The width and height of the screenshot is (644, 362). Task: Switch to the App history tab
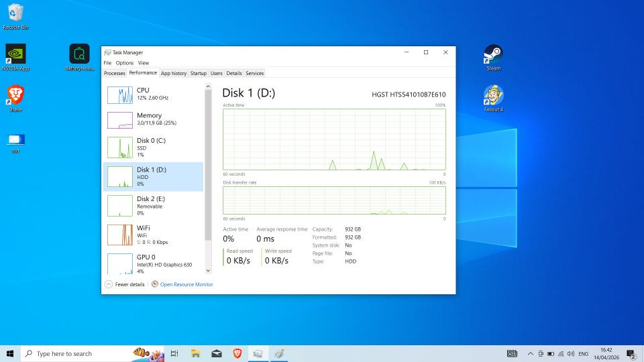(x=173, y=73)
